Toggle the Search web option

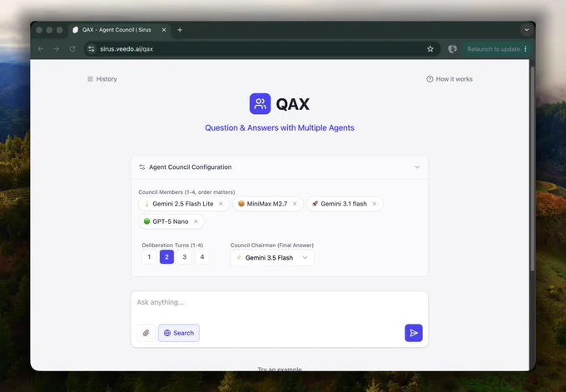(179, 333)
